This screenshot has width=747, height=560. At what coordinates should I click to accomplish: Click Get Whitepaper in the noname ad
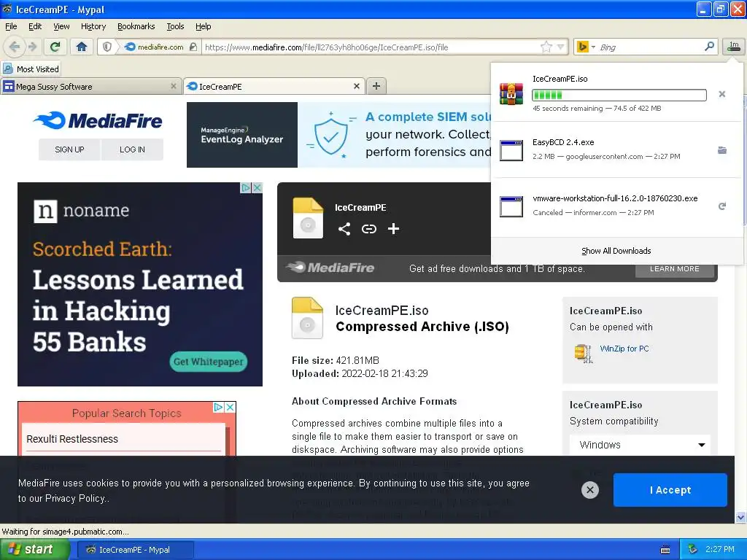tap(208, 362)
